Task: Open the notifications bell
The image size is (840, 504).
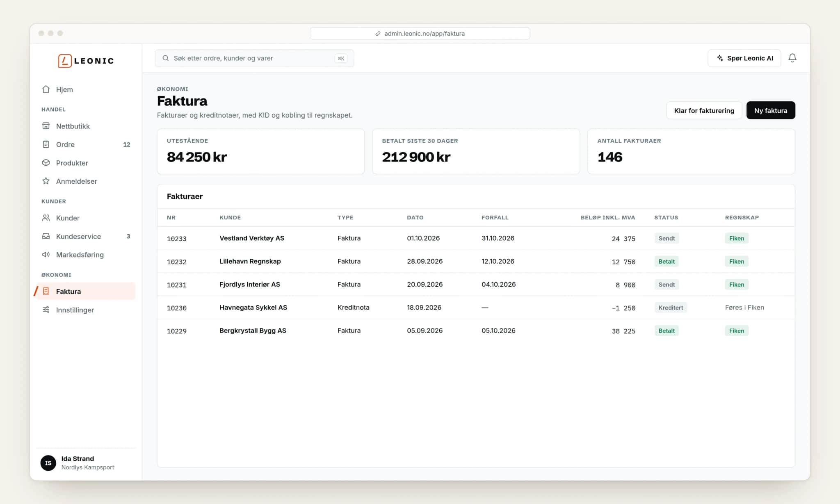Action: point(792,58)
